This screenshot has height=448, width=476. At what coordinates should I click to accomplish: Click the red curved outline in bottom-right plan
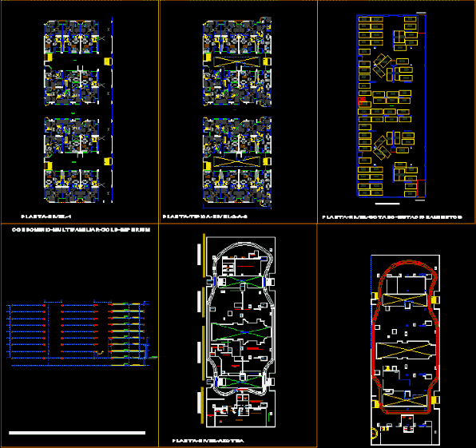(x=405, y=337)
